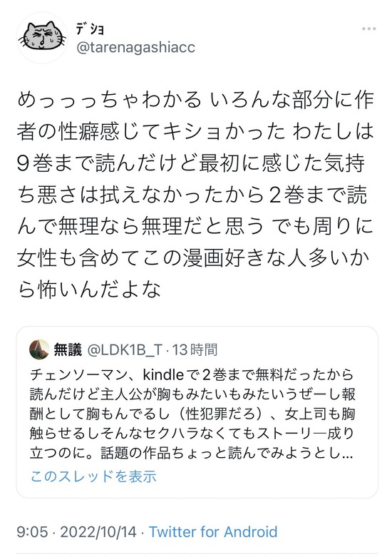The width and height of the screenshot is (392, 557).
Task: Click the display name デショ
Action: 90,29
